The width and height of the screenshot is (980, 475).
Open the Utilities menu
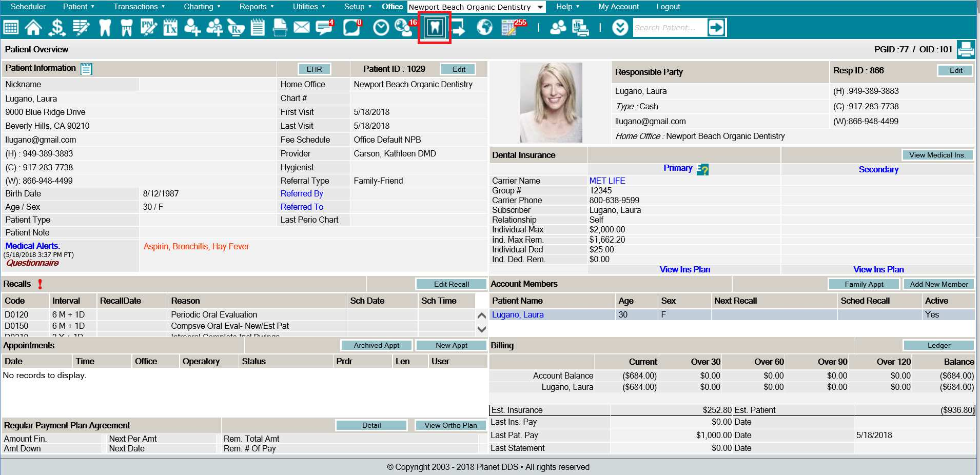[309, 7]
